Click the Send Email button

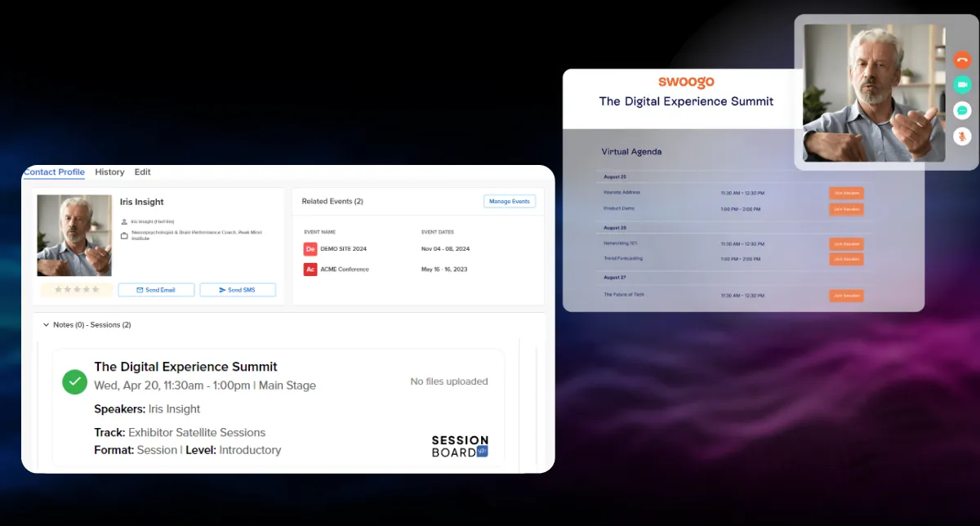coord(156,290)
